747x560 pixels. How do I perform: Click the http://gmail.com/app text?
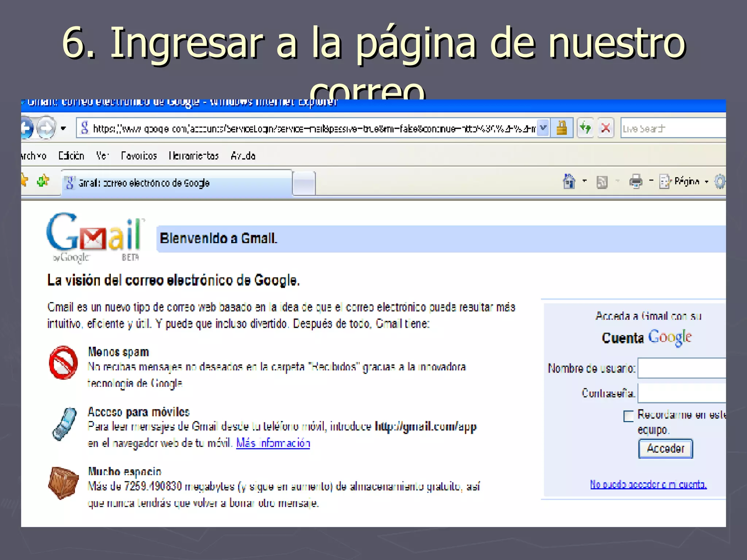[x=426, y=427]
